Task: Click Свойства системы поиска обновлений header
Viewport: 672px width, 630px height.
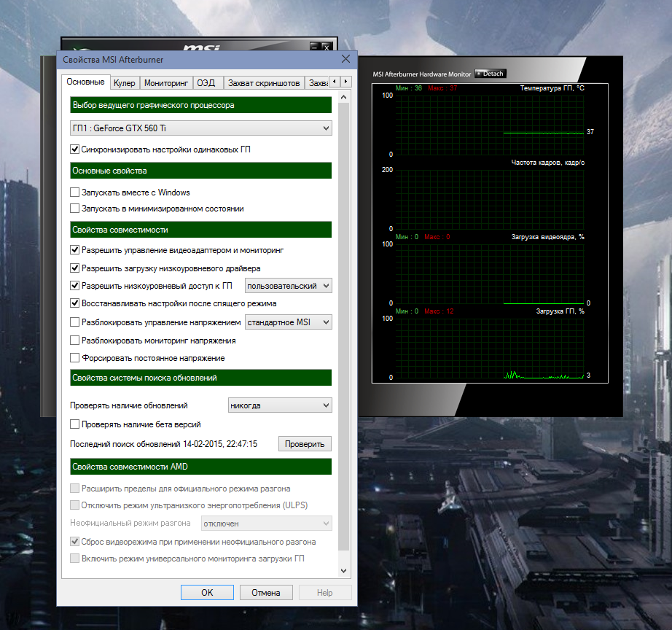Action: (x=200, y=378)
